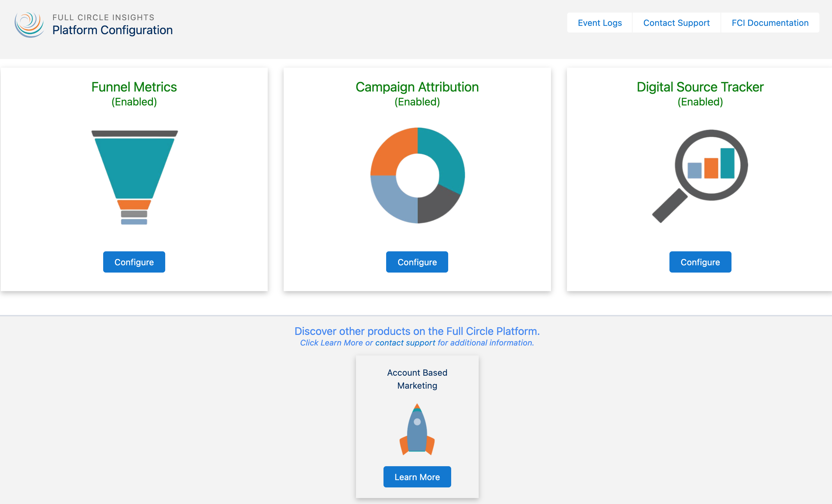Click the 'Discover other products' heading
The height and width of the screenshot is (504, 832).
click(x=417, y=331)
